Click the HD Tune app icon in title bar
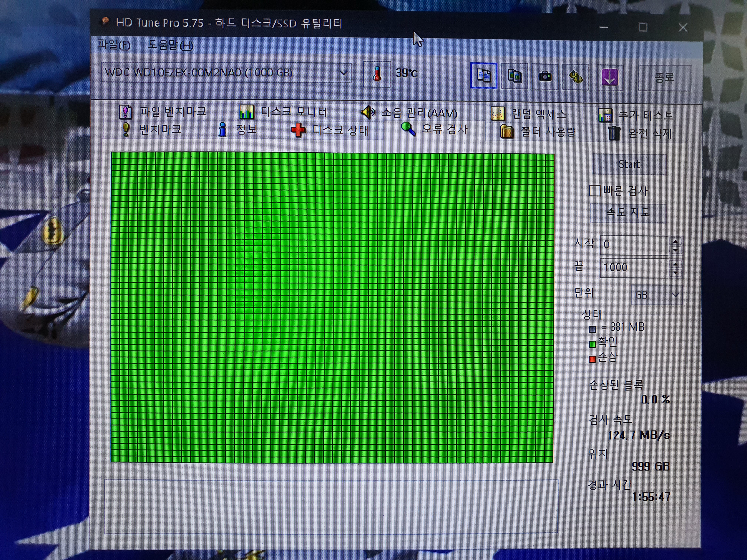The height and width of the screenshot is (560, 747). pos(105,22)
